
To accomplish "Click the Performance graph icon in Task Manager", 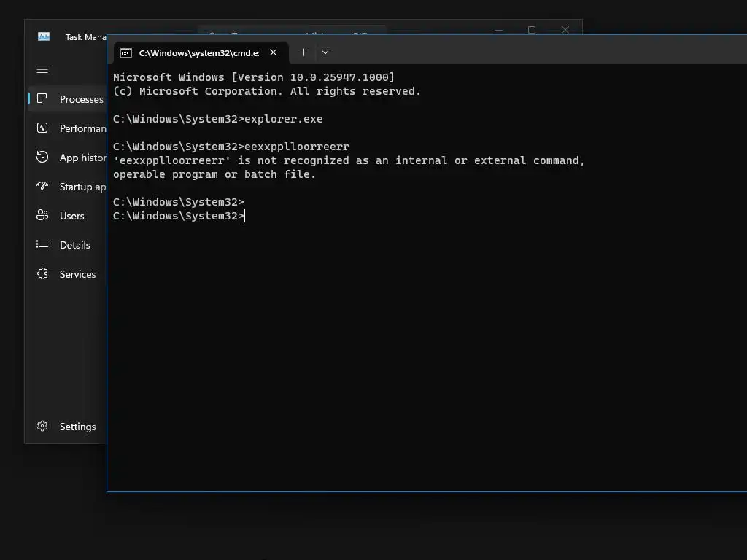I will pos(42,128).
